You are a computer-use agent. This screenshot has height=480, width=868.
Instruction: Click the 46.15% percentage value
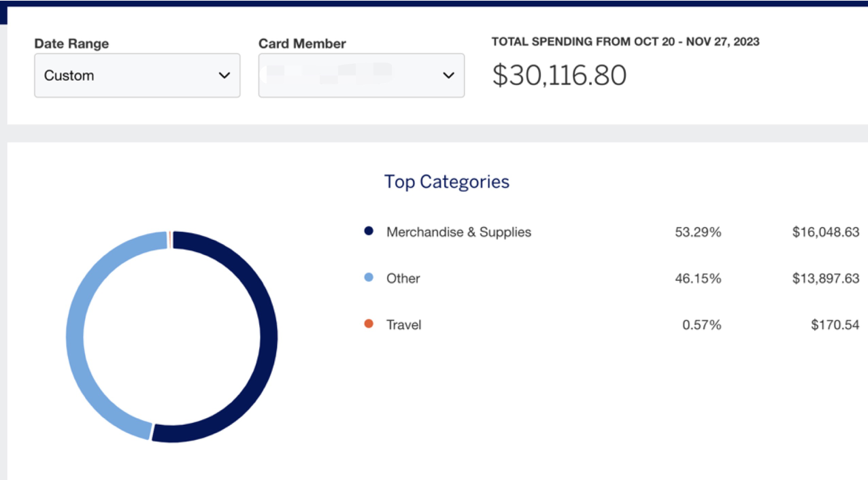point(698,278)
